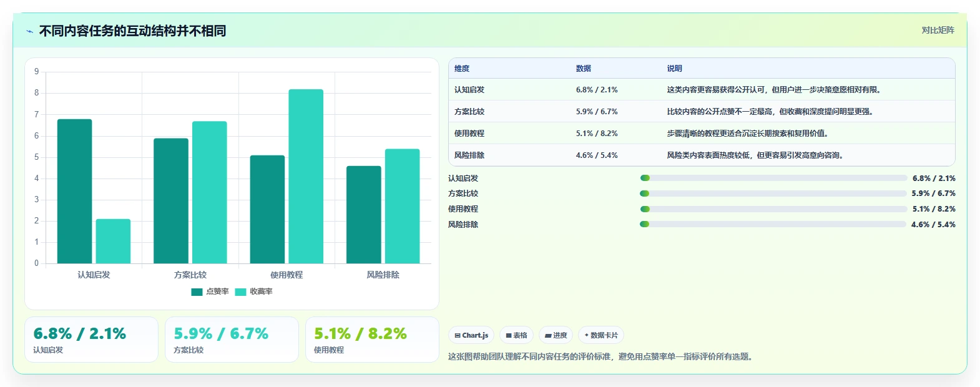
Task: Click the 认知启发 点赞率 dark bar
Action: pyautogui.click(x=74, y=191)
